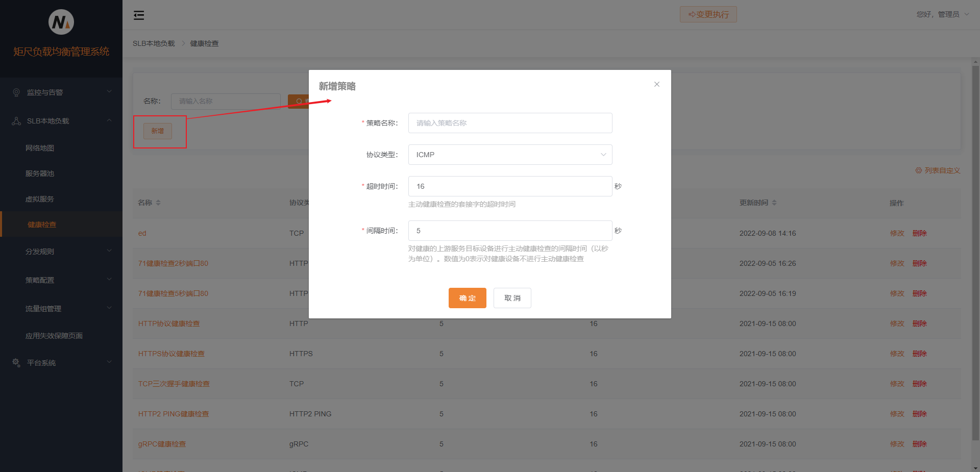Click the 平台系统 gears icon
The image size is (980, 472).
coord(16,363)
